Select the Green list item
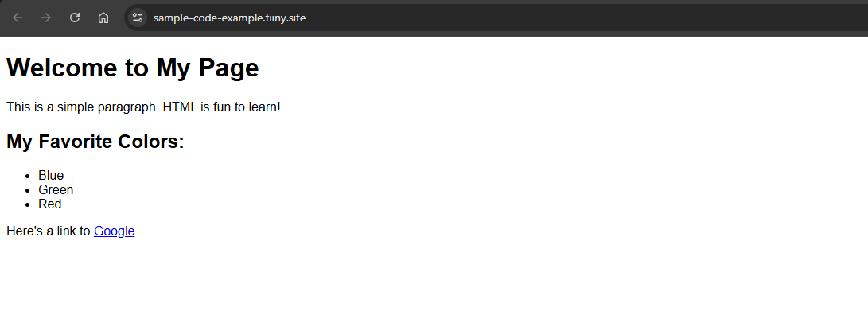This screenshot has width=868, height=319. (x=56, y=189)
